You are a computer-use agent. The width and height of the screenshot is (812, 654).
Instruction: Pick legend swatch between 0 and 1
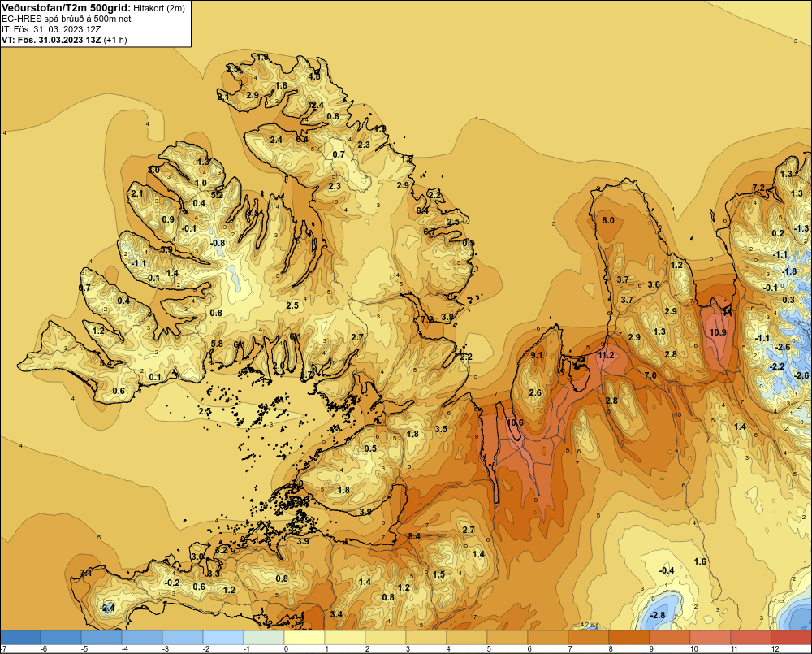pyautogui.click(x=304, y=638)
